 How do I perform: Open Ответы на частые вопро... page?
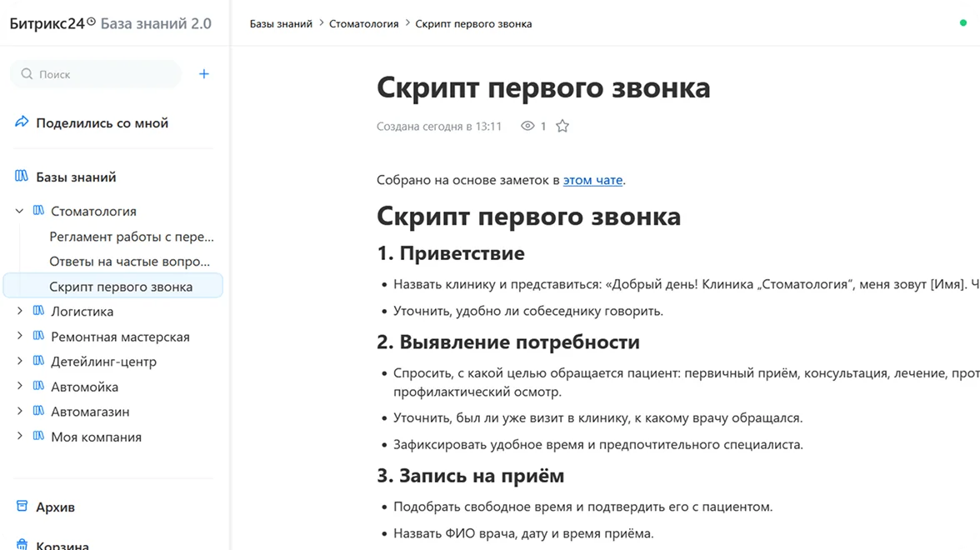129,262
